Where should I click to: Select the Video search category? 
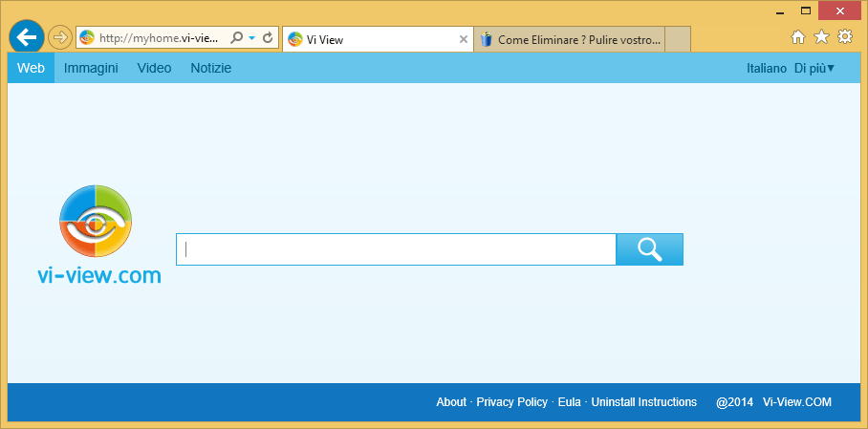(x=154, y=68)
